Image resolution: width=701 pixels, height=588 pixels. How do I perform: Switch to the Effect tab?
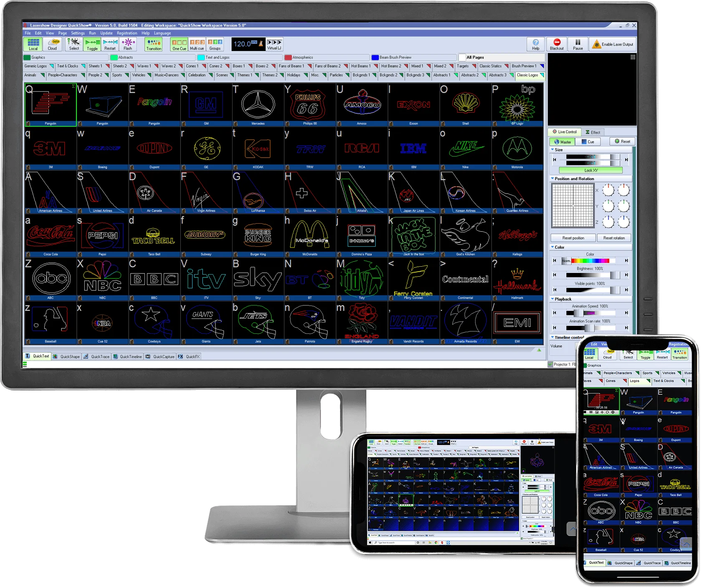tap(593, 132)
